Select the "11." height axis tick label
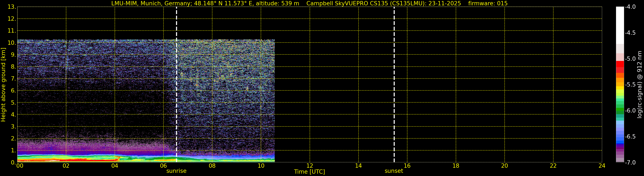 pos(12,31)
